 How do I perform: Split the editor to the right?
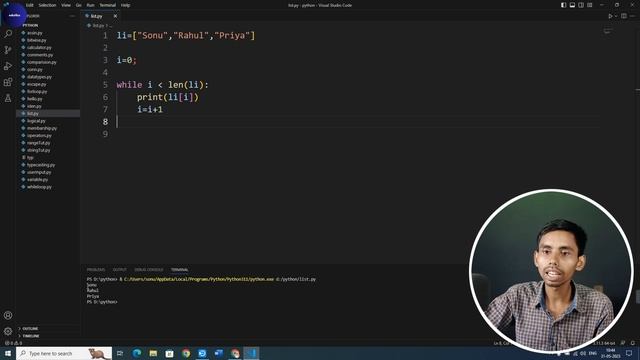[x=624, y=16]
